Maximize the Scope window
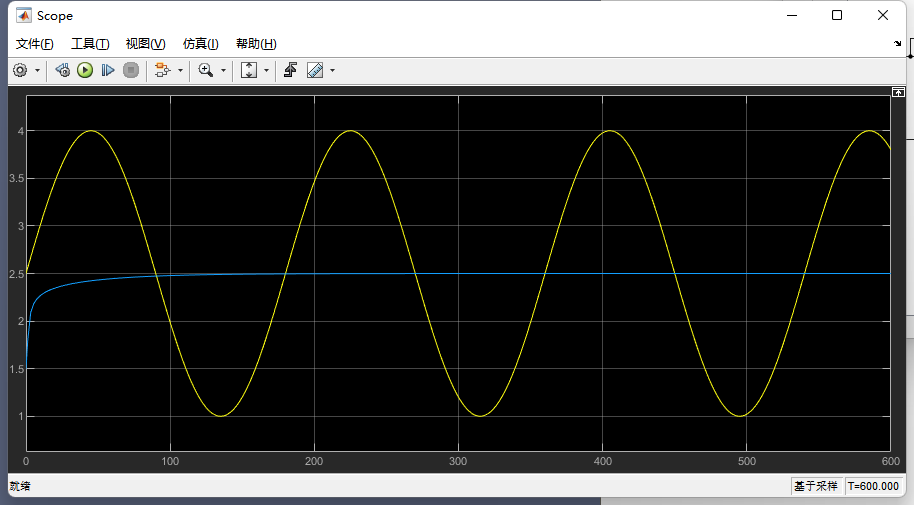This screenshot has height=505, width=914. tap(837, 15)
